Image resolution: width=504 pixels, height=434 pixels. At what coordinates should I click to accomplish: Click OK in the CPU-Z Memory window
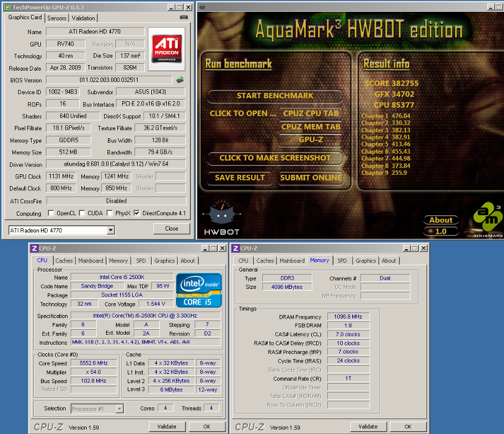pyautogui.click(x=408, y=427)
